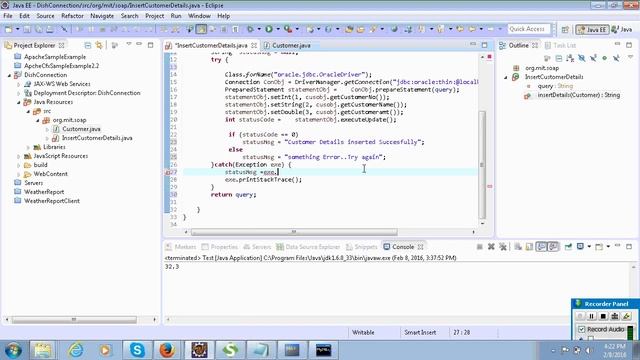Expand the JAX-WS Web Services node
The width and height of the screenshot is (640, 360).
19,84
